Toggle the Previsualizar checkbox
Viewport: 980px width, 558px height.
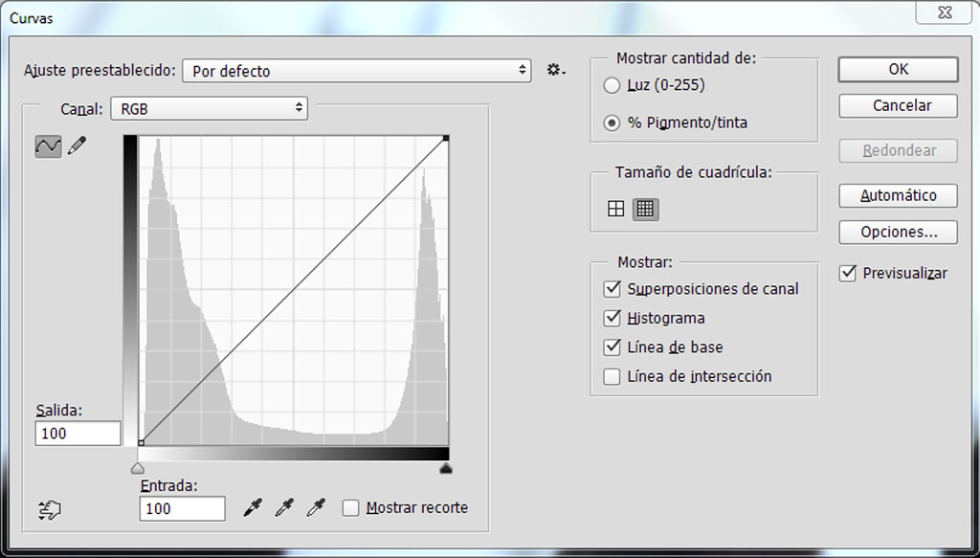pos(848,273)
